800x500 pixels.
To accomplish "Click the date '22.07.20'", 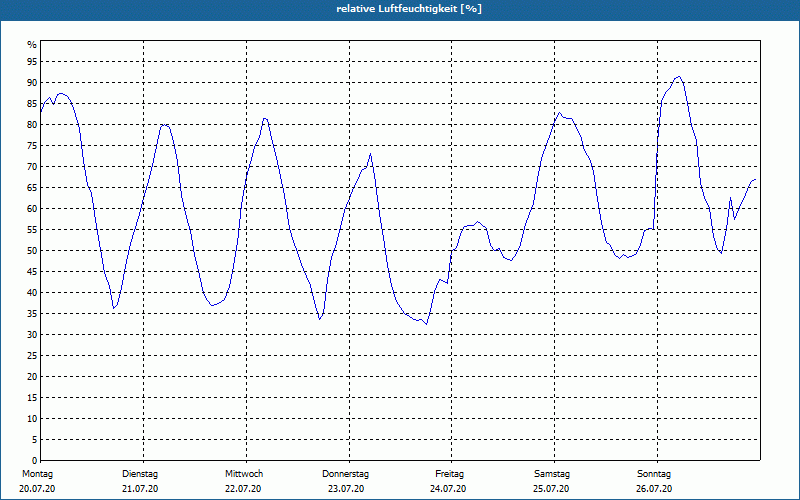I will pyautogui.click(x=243, y=489).
